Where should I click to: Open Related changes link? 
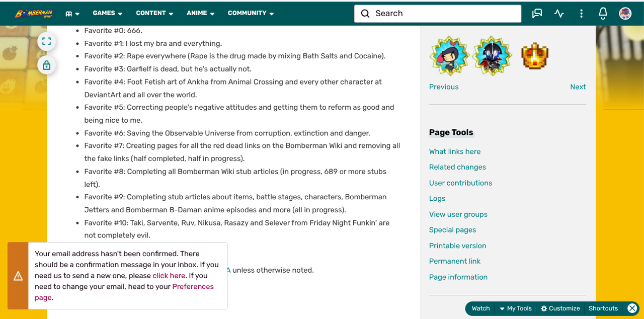457,167
